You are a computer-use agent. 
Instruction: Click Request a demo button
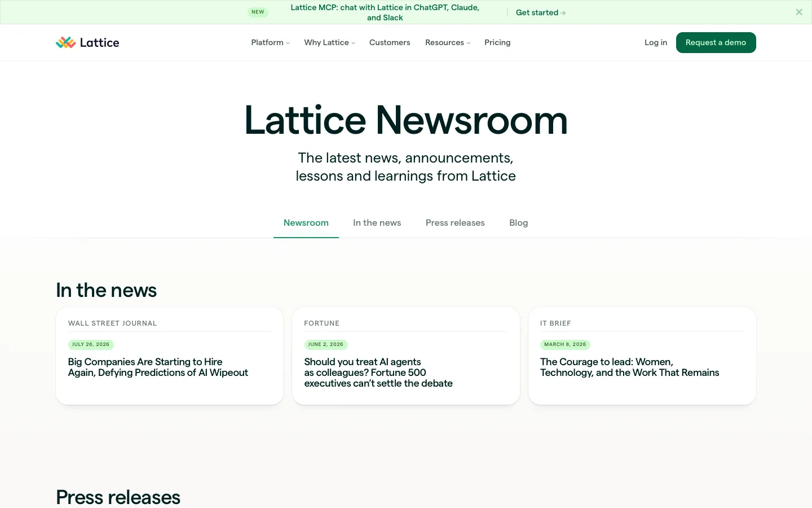pos(716,42)
